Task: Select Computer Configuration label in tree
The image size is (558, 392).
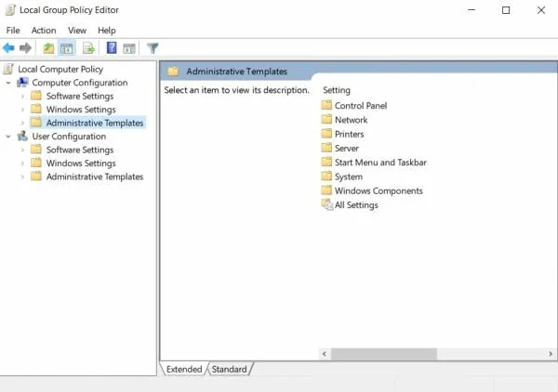Action: click(x=80, y=83)
